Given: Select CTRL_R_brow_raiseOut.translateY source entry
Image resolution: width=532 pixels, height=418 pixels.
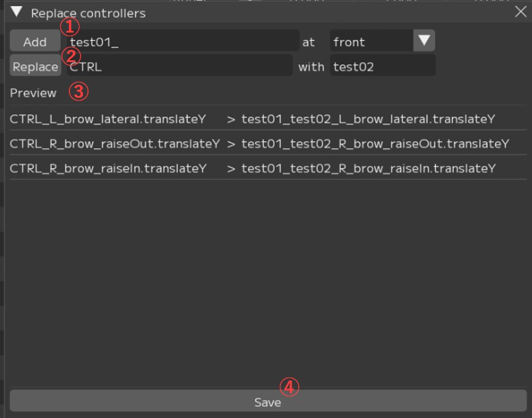Looking at the screenshot, I should pos(114,144).
